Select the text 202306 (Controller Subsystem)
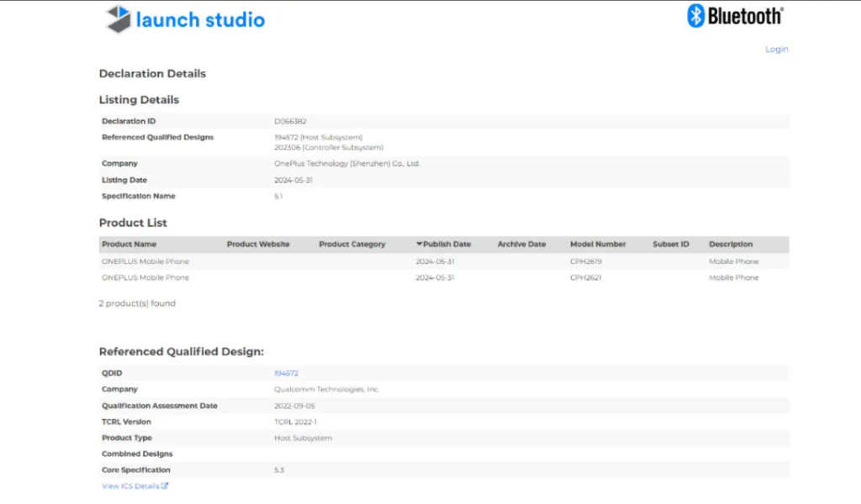 329,148
